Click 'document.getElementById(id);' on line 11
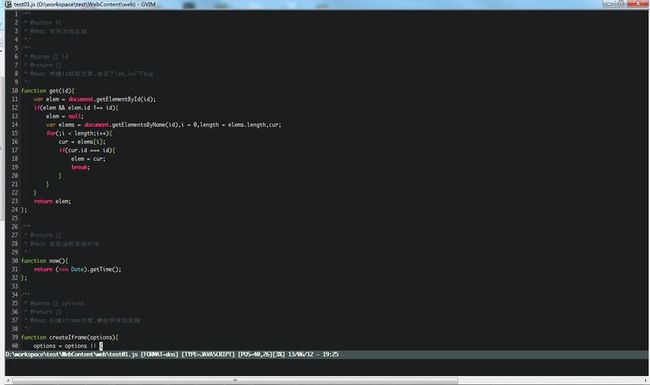 [x=112, y=99]
